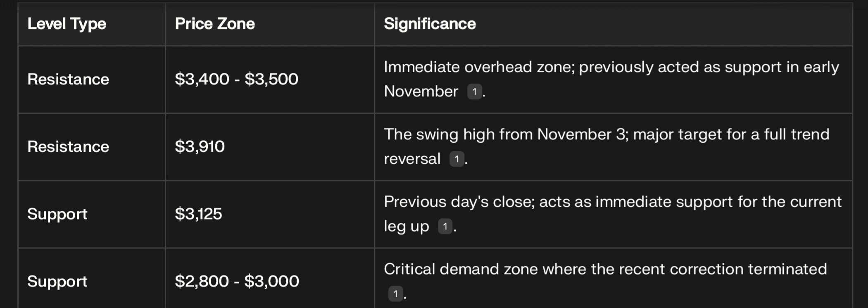Open citation badge after 'leg up'

(445, 226)
